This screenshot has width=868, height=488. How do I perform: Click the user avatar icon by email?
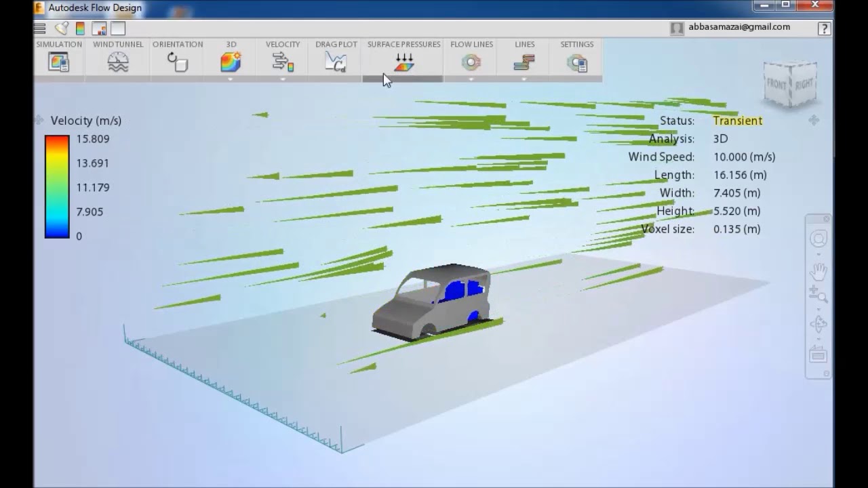677,28
